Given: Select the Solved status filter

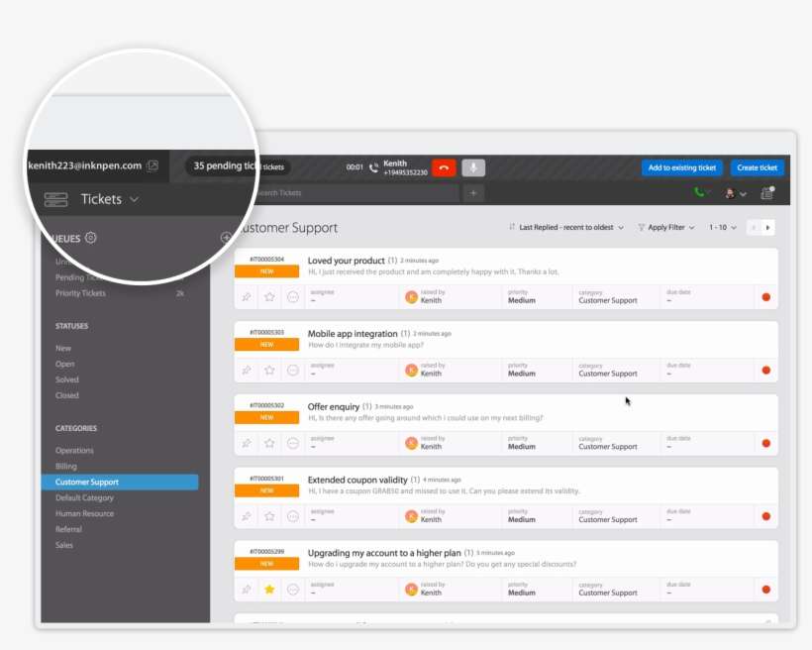Looking at the screenshot, I should 67,379.
